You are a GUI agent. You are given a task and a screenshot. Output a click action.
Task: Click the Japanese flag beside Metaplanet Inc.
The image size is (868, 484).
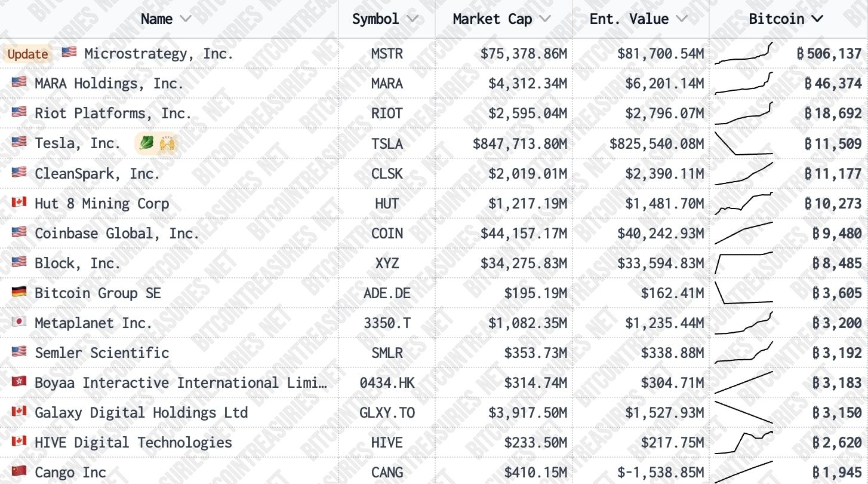19,321
